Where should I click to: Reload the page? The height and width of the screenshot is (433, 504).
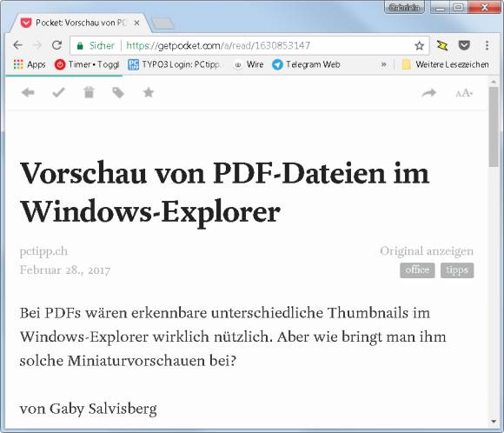pyautogui.click(x=56, y=45)
